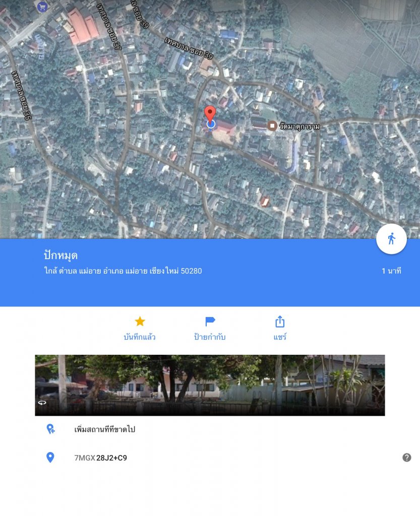Click the ปักหมุด dropped pin title
This screenshot has width=420, height=516.
pyautogui.click(x=61, y=255)
